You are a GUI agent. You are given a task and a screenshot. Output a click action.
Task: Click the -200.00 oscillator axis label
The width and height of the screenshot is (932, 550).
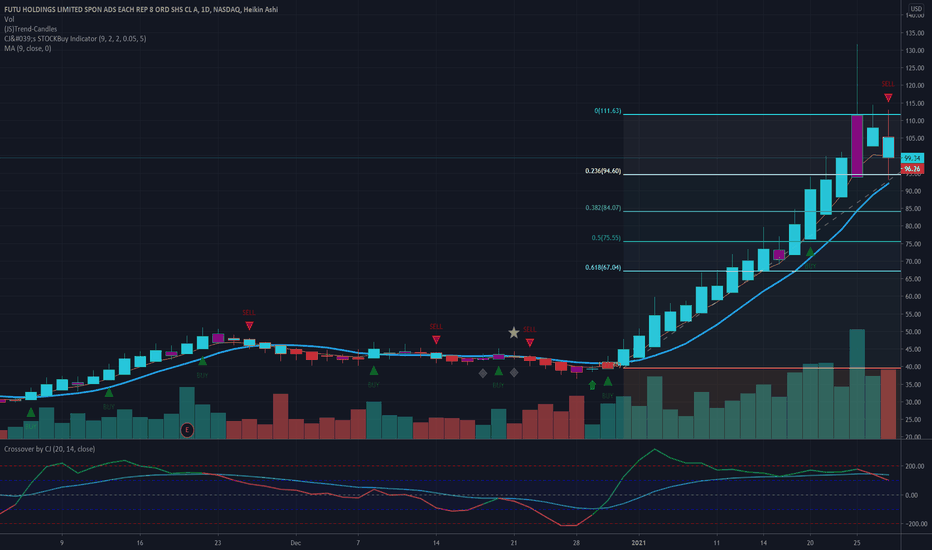tap(915, 524)
